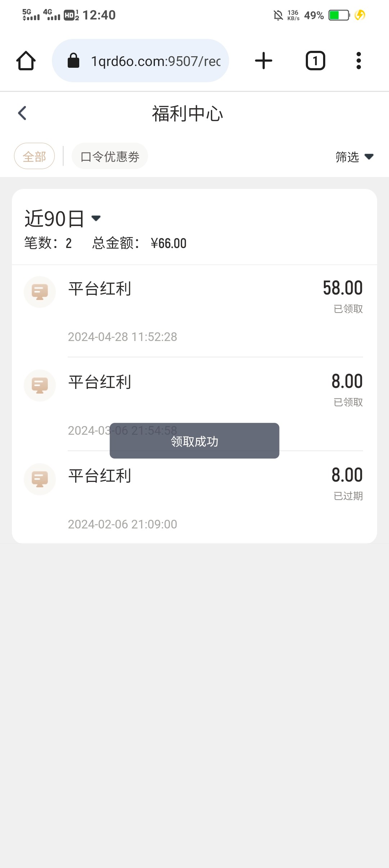
Task: Tap the 已过期 status label
Action: [348, 496]
